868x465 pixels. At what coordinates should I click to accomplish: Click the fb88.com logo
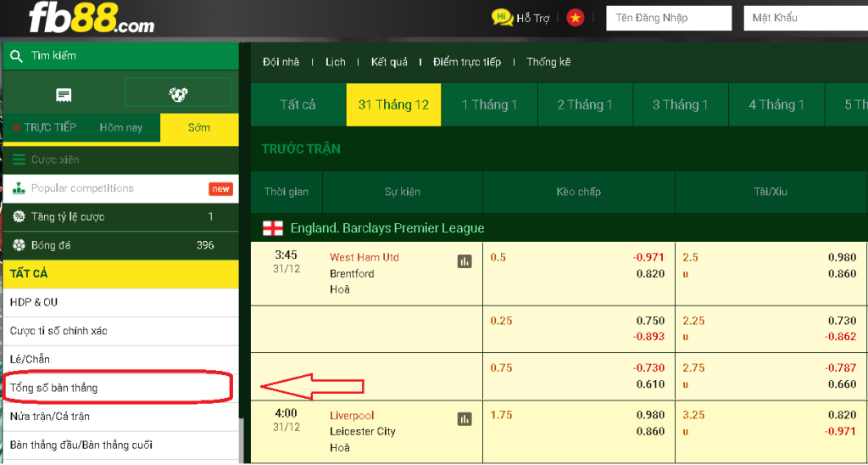[x=92, y=17]
